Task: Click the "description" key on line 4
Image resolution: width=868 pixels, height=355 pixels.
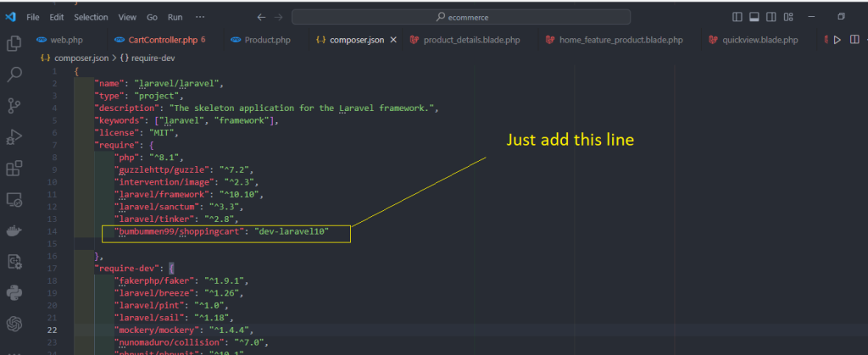Action: 127,108
